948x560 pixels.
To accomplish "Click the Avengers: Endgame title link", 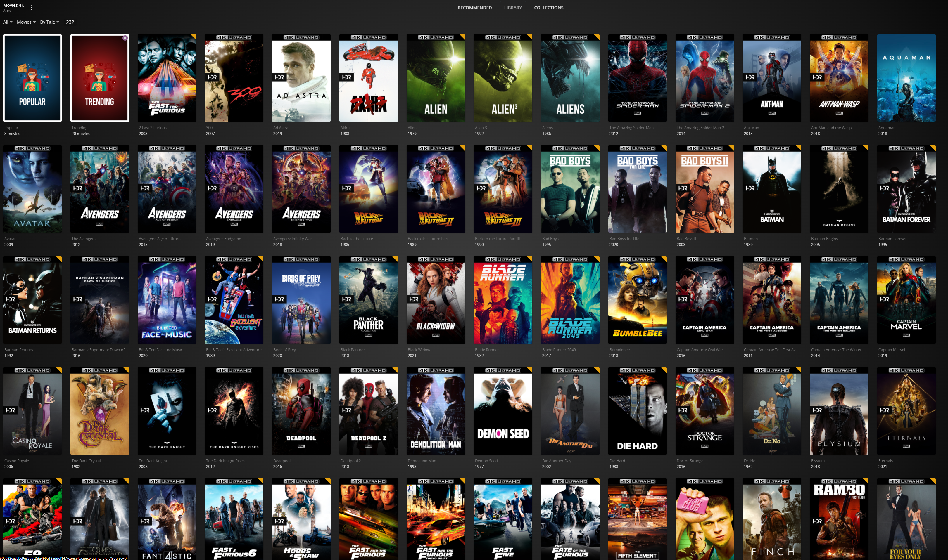I will (x=223, y=239).
